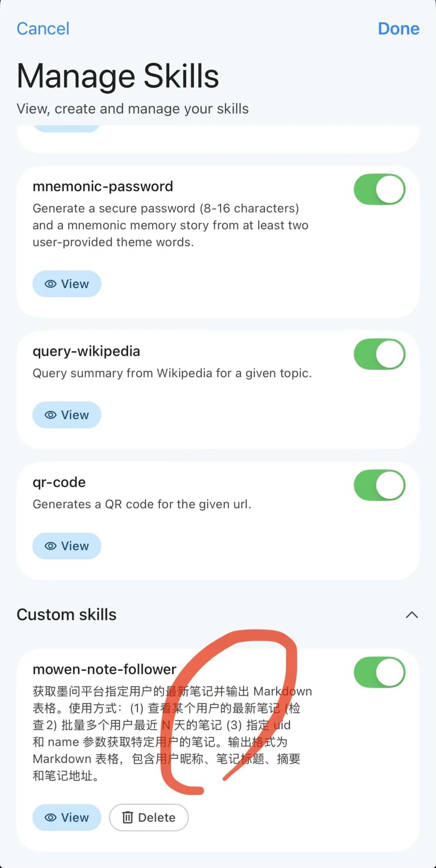Viewport: 436px width, 868px height.
Task: Tap Done to save skill settings
Action: 398,29
